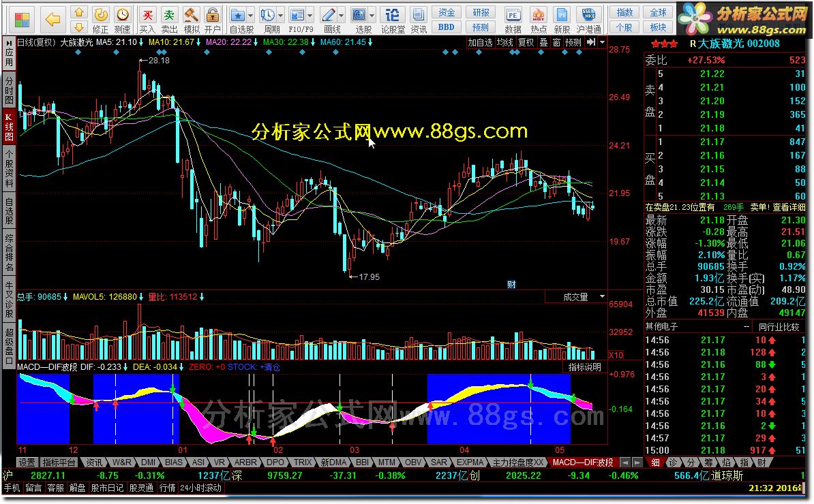Select the 细 detail tab
Image resolution: width=814 pixels, height=504 pixels.
point(655,462)
